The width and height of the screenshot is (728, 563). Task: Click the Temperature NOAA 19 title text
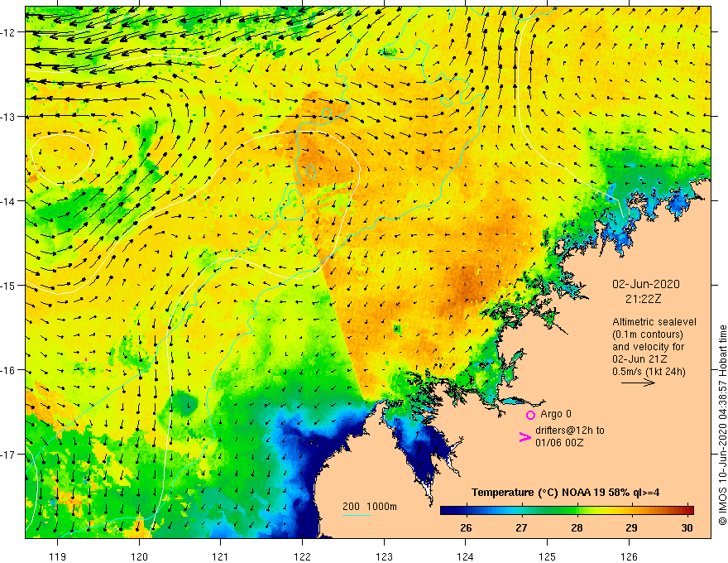565,493
